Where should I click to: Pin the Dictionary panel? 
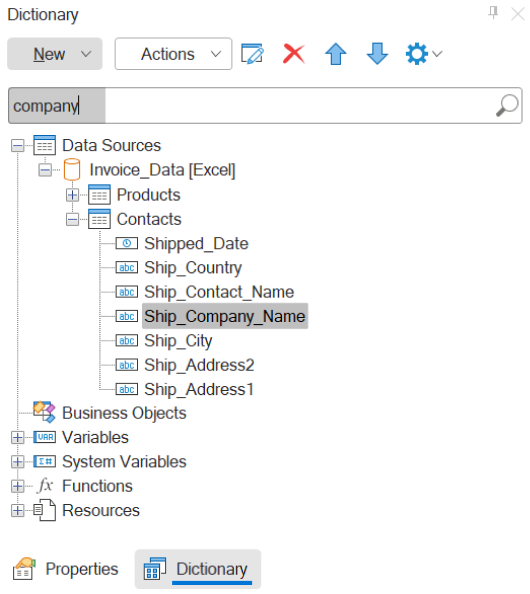(x=493, y=13)
